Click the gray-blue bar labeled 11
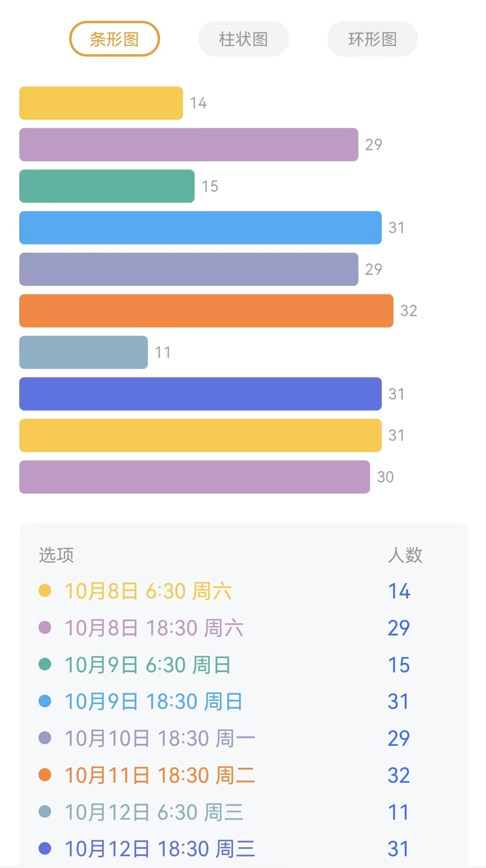Viewport: 486px width, 868px height. [x=83, y=352]
